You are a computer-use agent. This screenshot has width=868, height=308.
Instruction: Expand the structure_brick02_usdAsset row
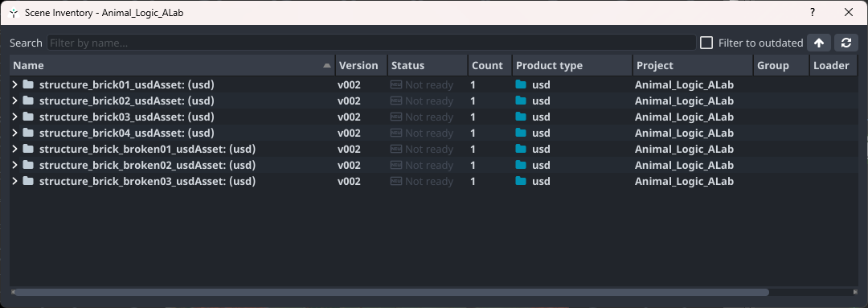pyautogui.click(x=15, y=101)
